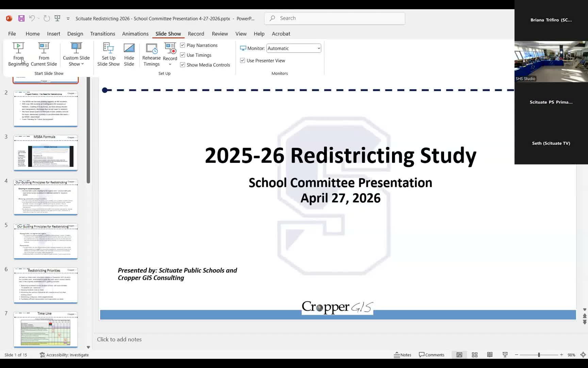Screen dimensions: 588x368
Task: Open the Record tab
Action: 196,34
